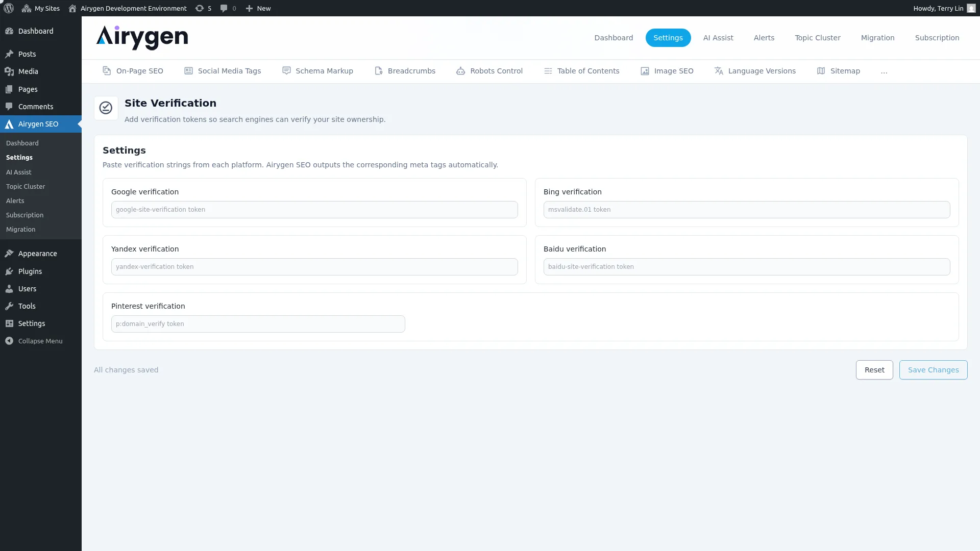The height and width of the screenshot is (551, 980).
Task: Focus the Baidu verification token field
Action: [x=747, y=267]
